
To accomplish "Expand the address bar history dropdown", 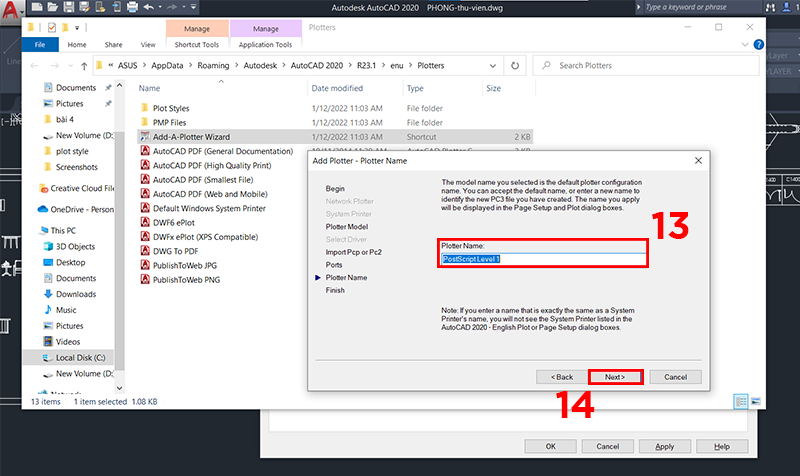I will tap(493, 66).
